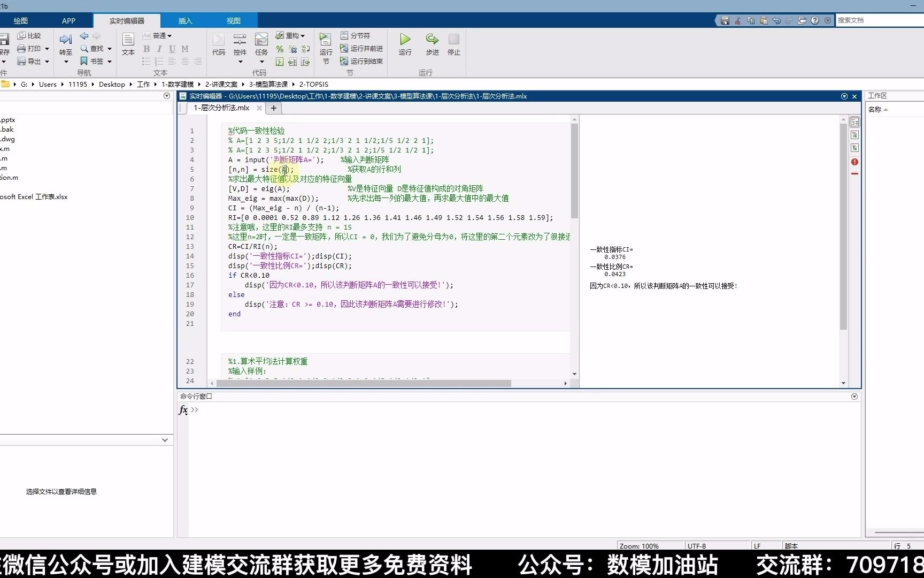Viewport: 924px width, 578px height.
Task: Insert a text block with 文本 button
Action: click(x=128, y=44)
